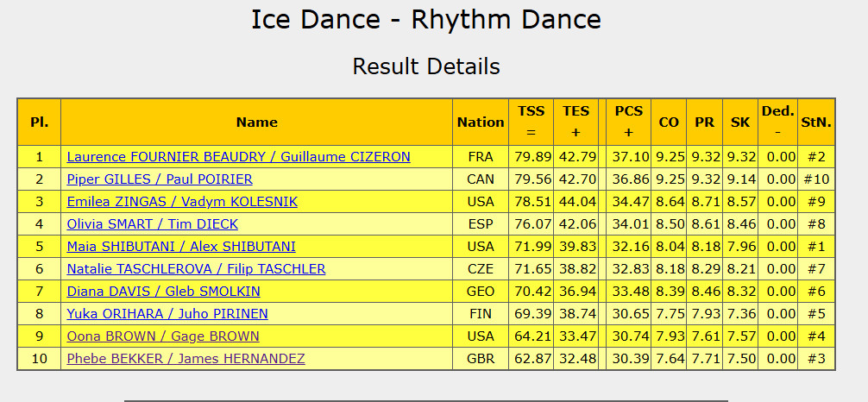Open Phebe Bekker / James Hernandez link
868x402 pixels.
click(186, 359)
